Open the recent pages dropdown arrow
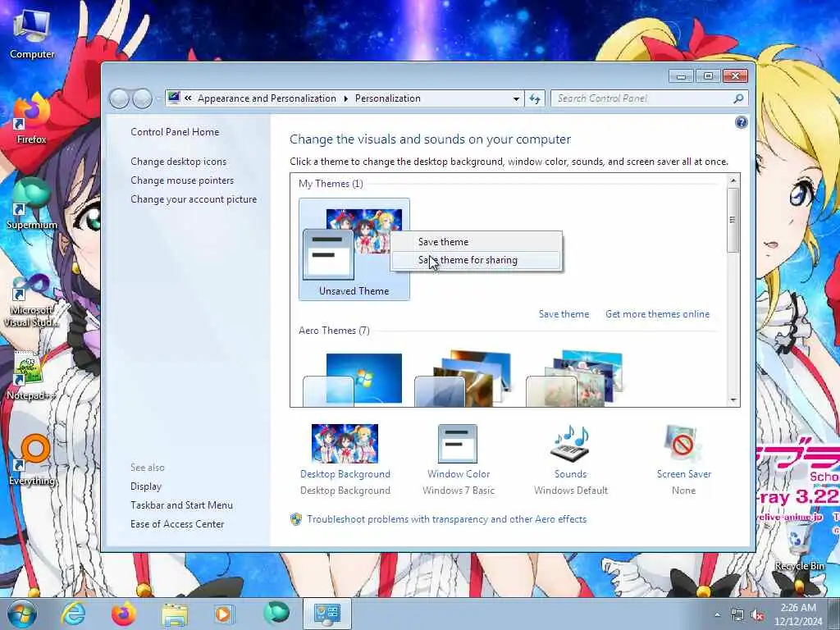This screenshot has width=840, height=630. pos(158,99)
